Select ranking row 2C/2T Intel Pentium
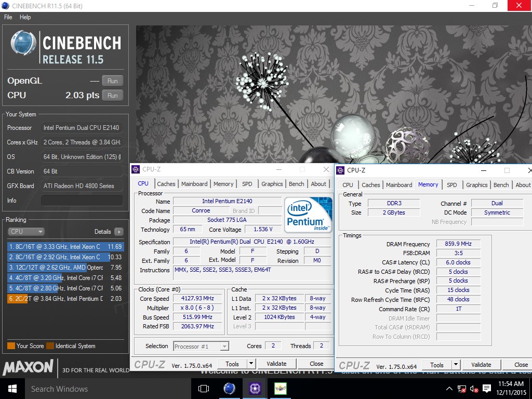 pos(65,299)
